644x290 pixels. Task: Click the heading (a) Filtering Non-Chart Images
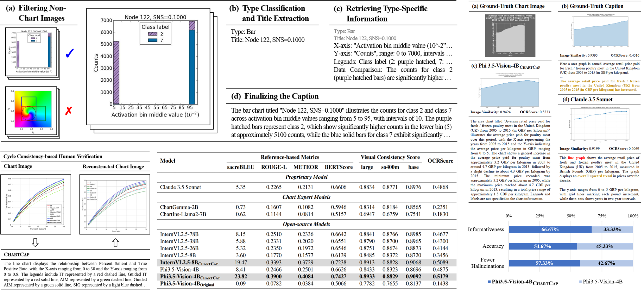(x=36, y=13)
